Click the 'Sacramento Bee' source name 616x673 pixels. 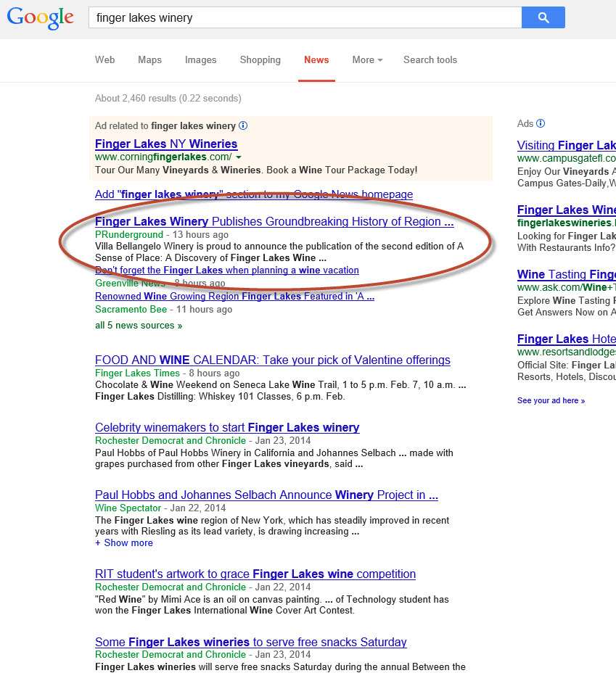(131, 310)
